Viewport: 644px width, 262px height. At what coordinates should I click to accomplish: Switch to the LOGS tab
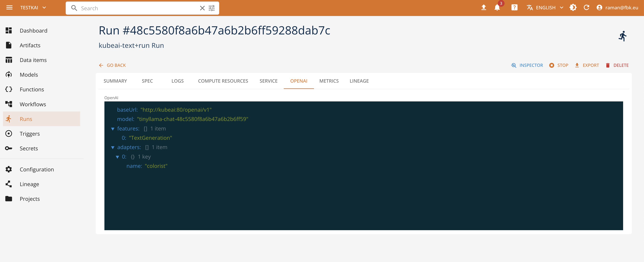tap(178, 81)
